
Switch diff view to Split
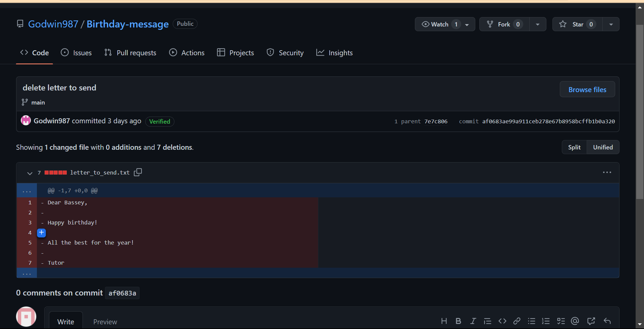(x=574, y=147)
